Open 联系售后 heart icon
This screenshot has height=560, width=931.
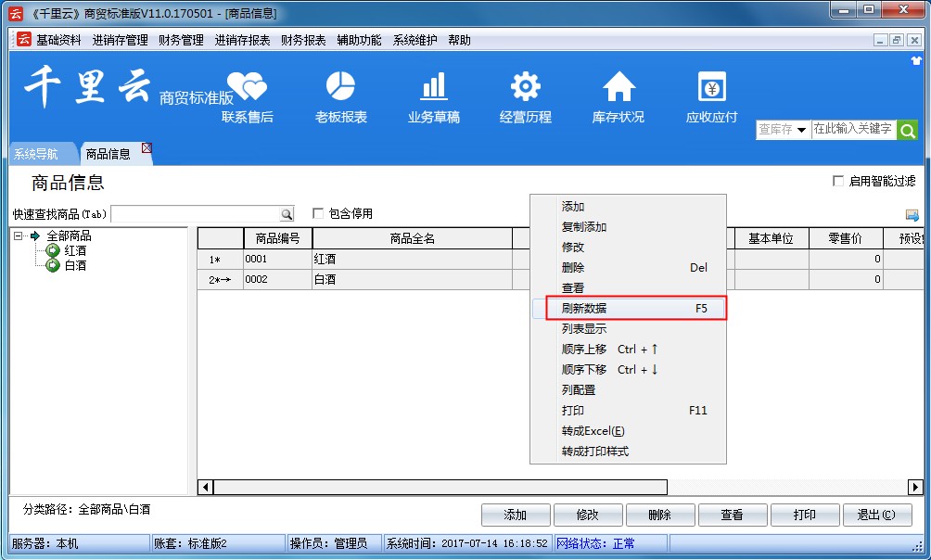tap(247, 88)
